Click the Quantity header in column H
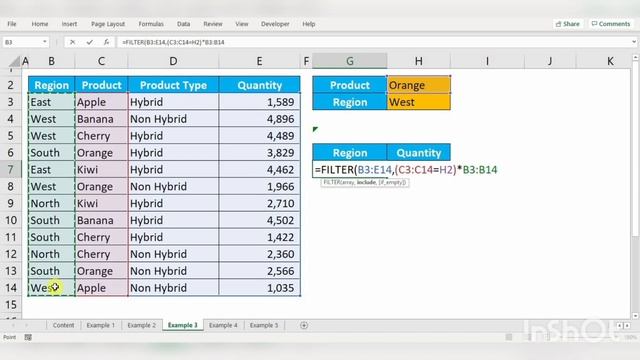 tap(419, 153)
